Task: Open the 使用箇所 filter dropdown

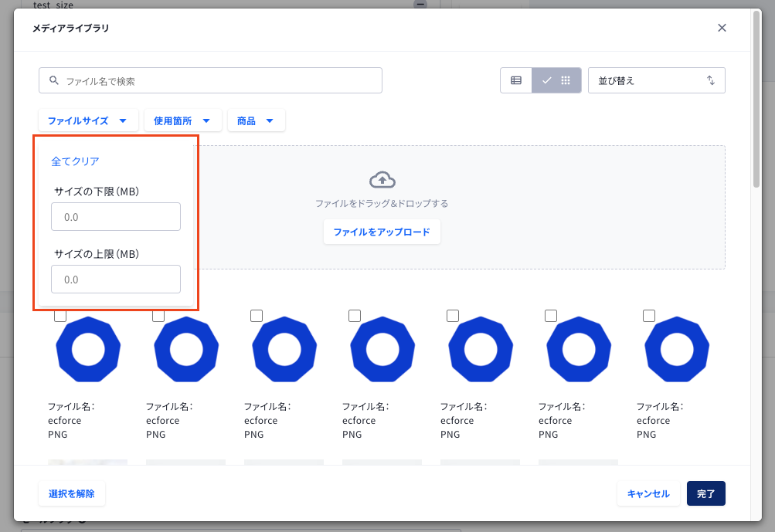Action: (182, 120)
